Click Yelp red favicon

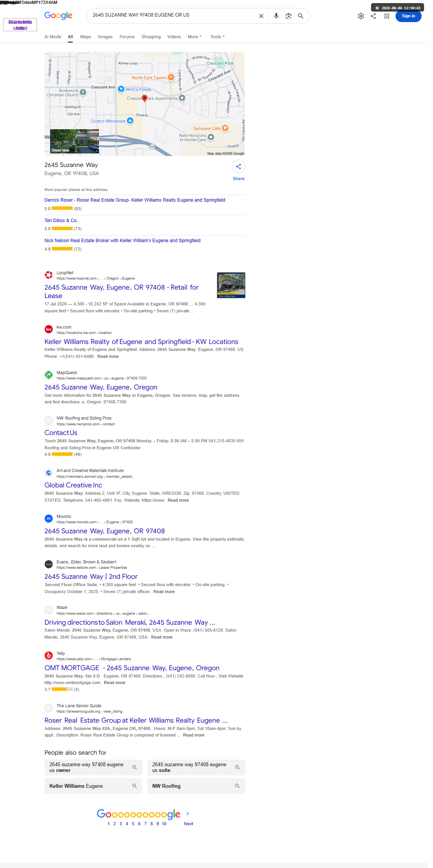click(x=49, y=656)
